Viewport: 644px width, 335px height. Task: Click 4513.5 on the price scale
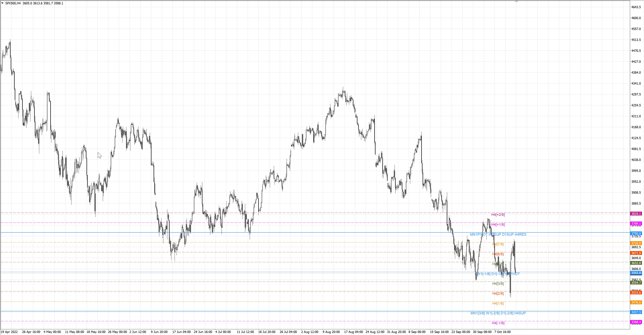[636, 40]
